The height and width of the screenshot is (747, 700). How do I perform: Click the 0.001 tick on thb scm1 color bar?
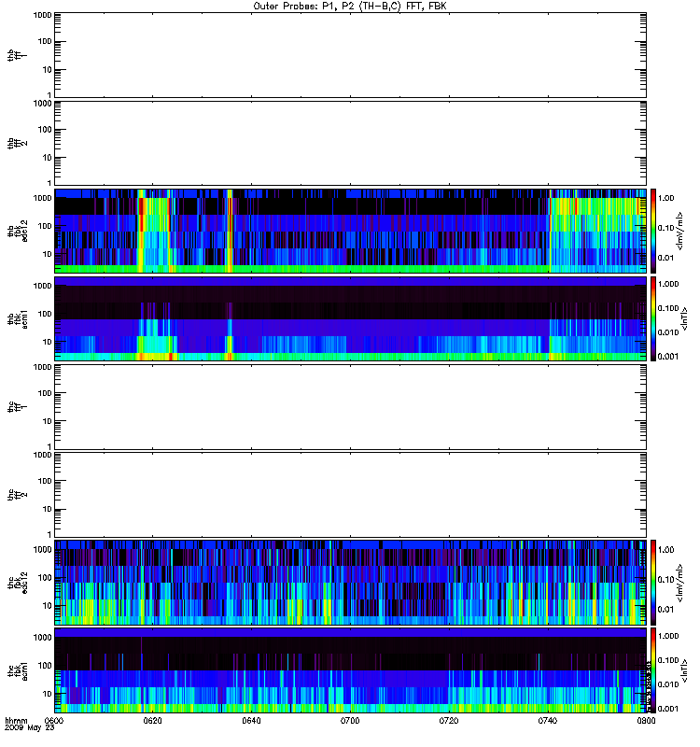(x=668, y=357)
